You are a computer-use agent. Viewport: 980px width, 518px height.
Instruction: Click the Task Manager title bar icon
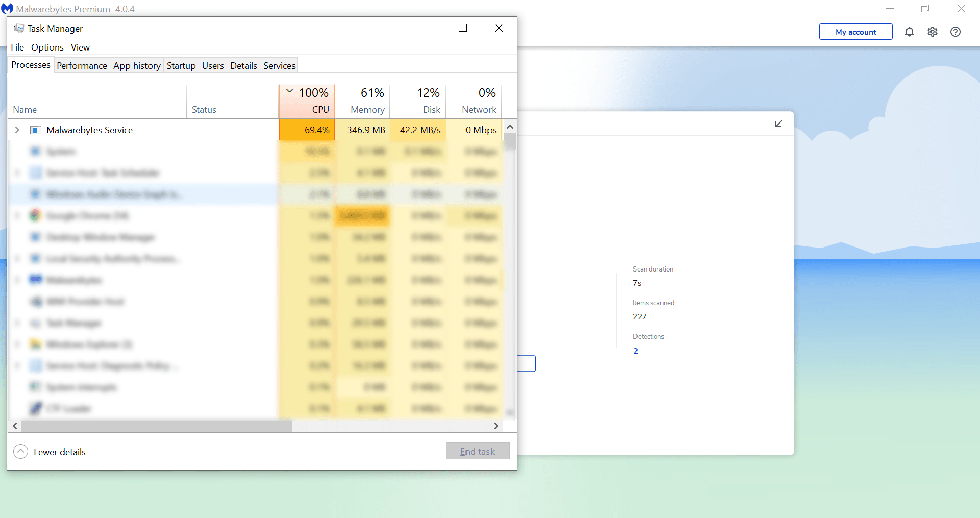pos(19,28)
